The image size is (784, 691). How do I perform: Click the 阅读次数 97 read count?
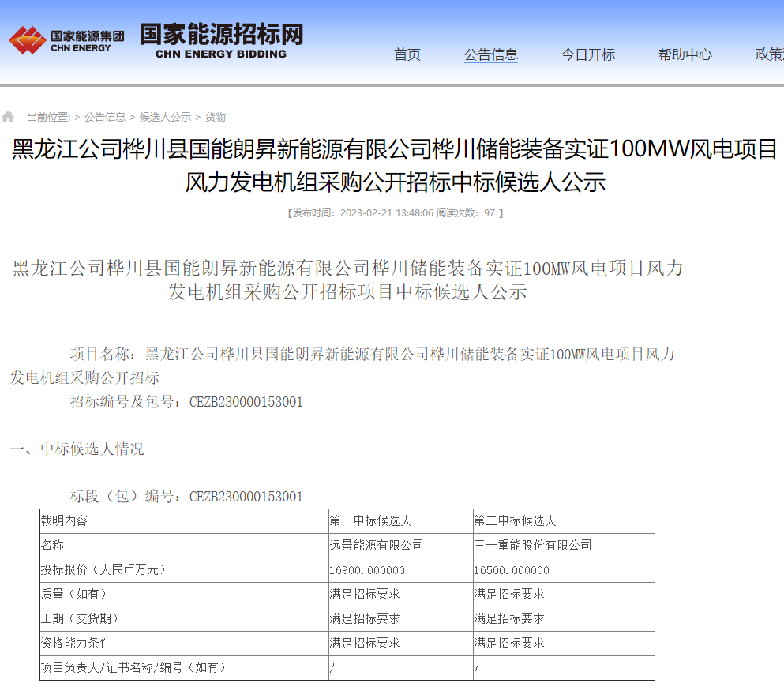466,213
